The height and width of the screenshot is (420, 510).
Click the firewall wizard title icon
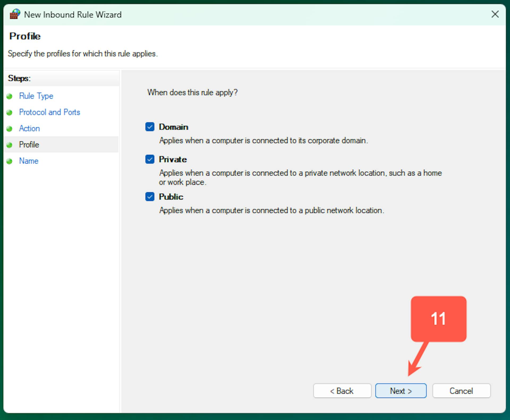point(15,14)
